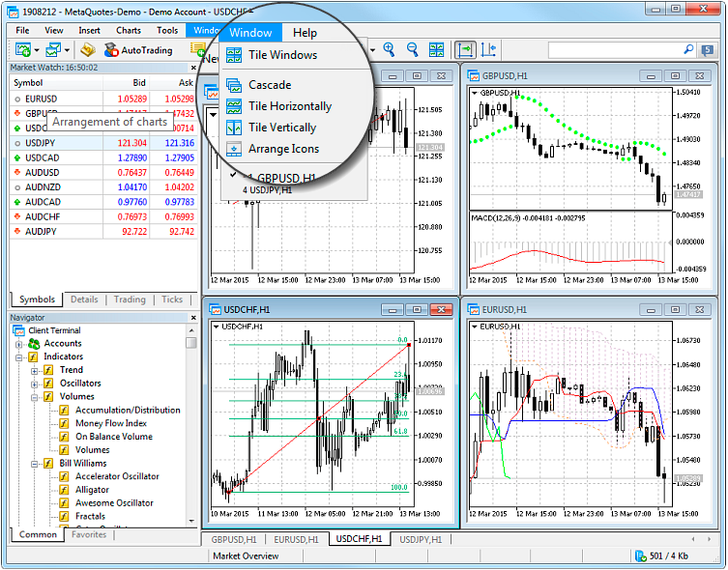Select the Fractals indicator

tap(90, 517)
